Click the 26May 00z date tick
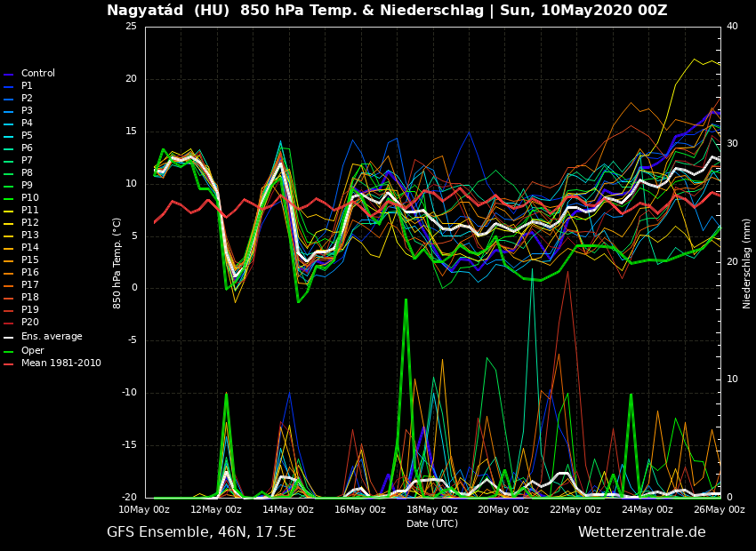756x551 pixels. pyautogui.click(x=719, y=509)
